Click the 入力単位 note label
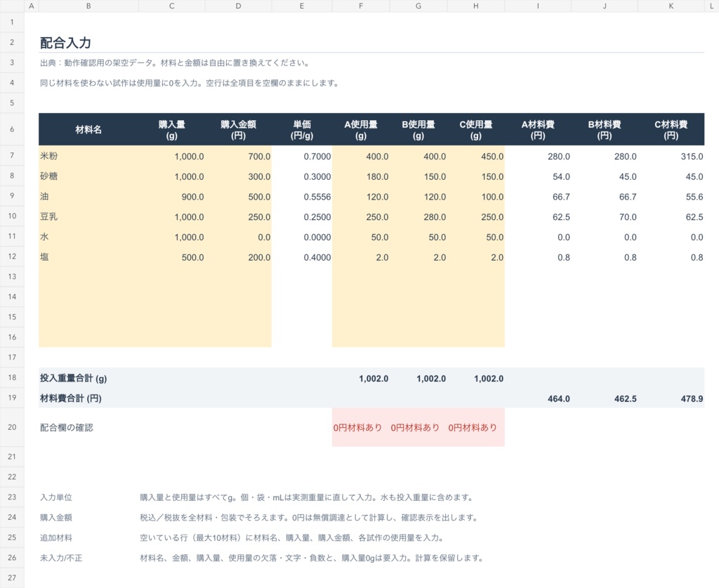Screen dimensions: 719x588 point(56,497)
